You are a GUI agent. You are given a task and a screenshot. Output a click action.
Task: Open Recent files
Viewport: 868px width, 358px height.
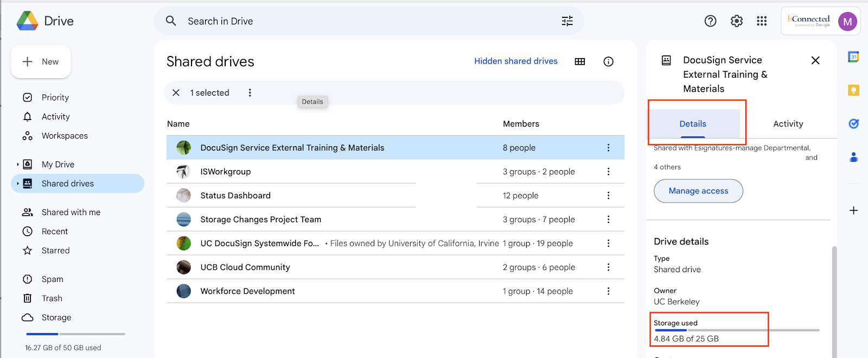tap(55, 231)
